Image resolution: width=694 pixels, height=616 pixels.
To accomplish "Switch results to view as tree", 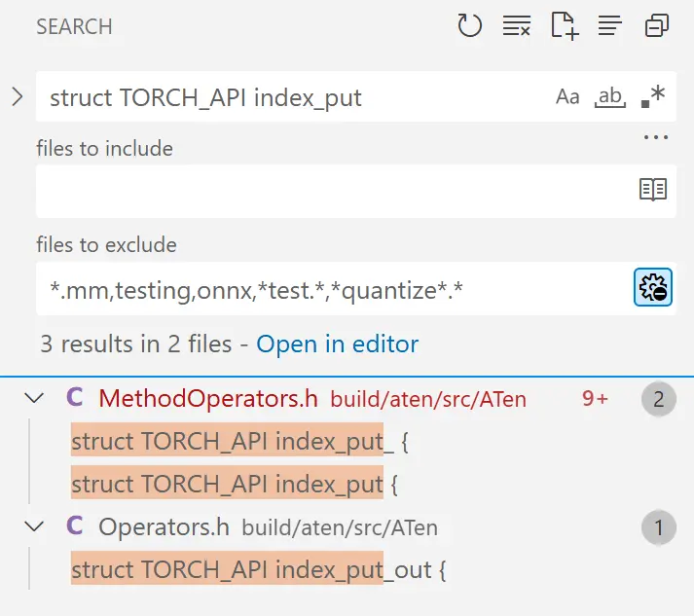I will (610, 26).
